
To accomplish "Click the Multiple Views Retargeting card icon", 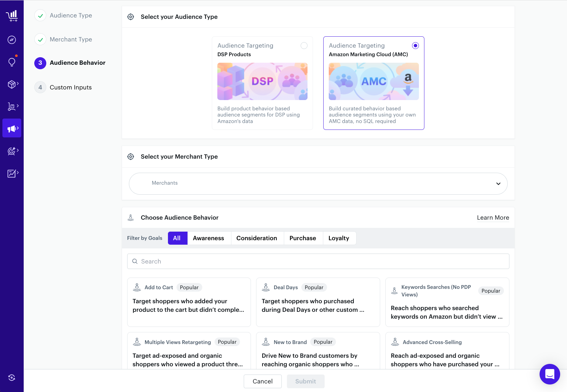I will [137, 342].
